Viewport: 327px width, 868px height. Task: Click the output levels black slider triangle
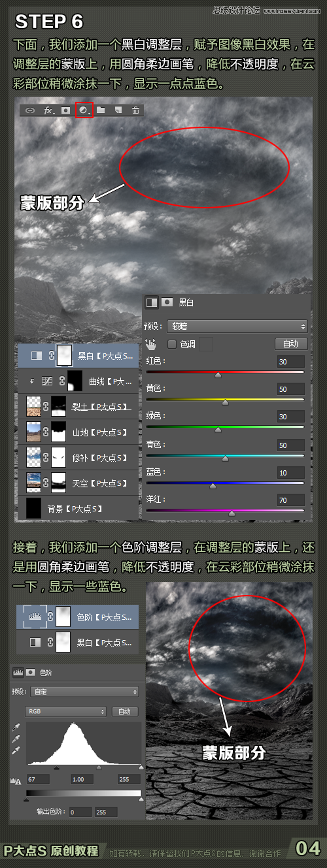pyautogui.click(x=27, y=799)
